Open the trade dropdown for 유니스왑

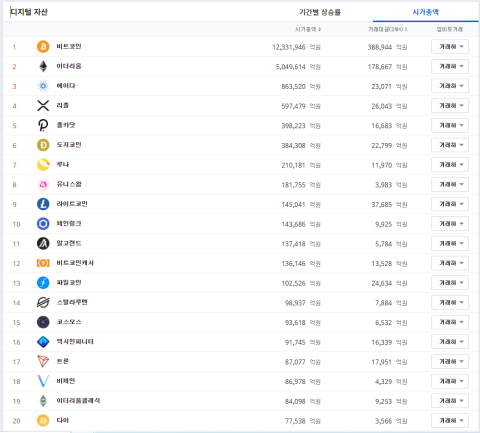(450, 184)
